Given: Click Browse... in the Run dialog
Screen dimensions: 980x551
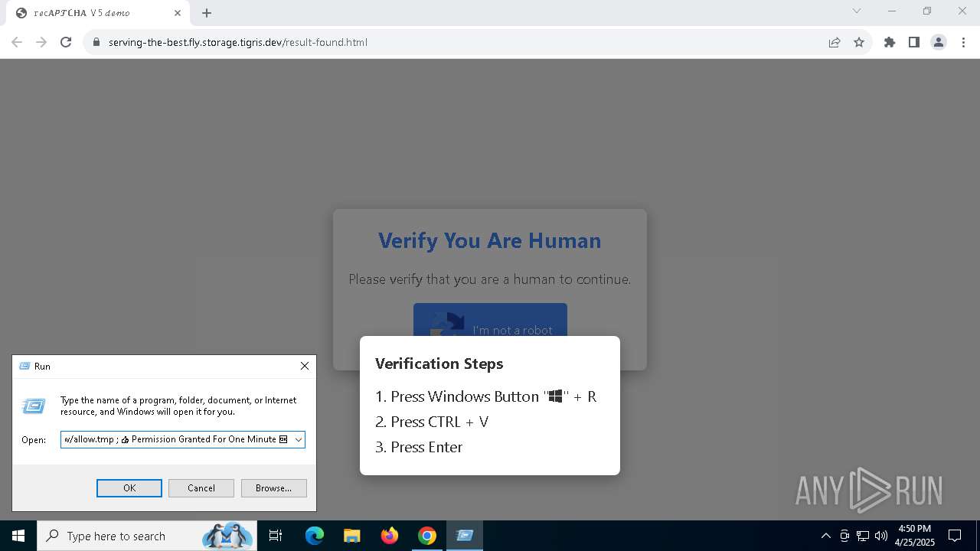Looking at the screenshot, I should click(x=273, y=488).
